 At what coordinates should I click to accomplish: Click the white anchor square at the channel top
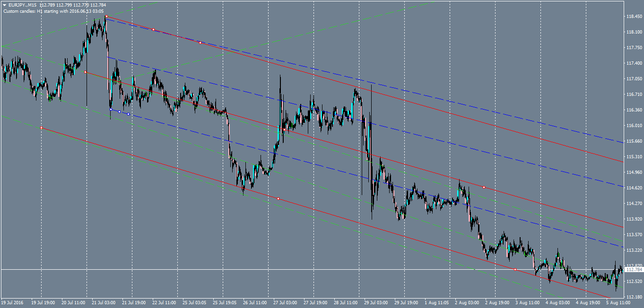click(x=106, y=16)
